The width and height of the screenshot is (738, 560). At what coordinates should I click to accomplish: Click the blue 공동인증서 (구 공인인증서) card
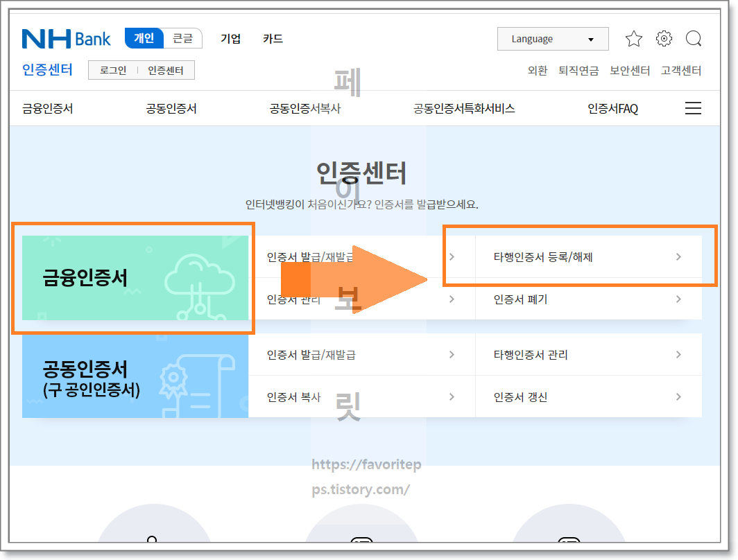coord(135,376)
